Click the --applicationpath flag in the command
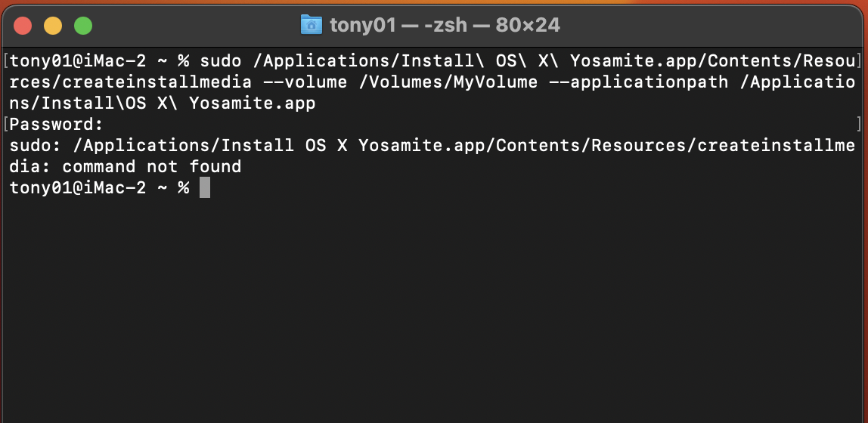Screen dimensions: 868x423 tap(637, 82)
